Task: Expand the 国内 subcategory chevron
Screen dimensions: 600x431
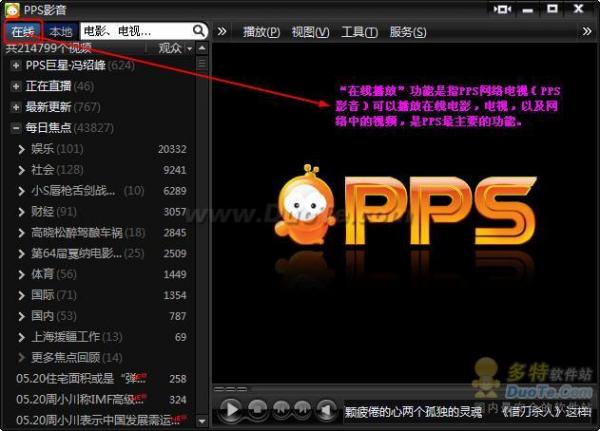Action: pos(21,316)
